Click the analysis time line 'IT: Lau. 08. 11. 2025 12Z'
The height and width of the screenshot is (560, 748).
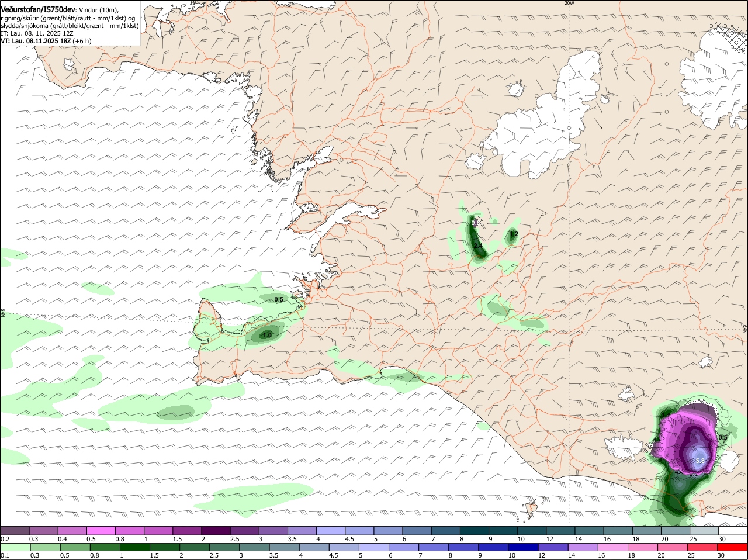click(x=37, y=33)
